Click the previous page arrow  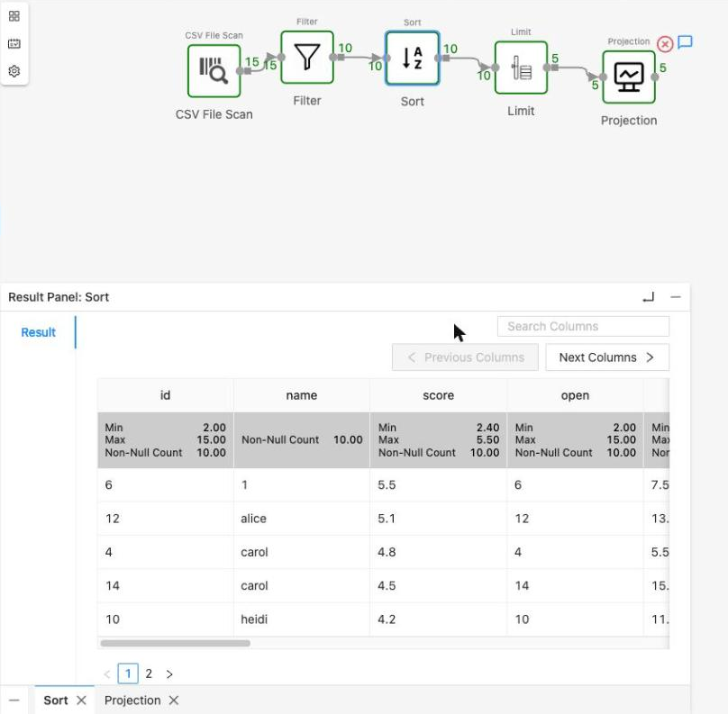tap(107, 673)
